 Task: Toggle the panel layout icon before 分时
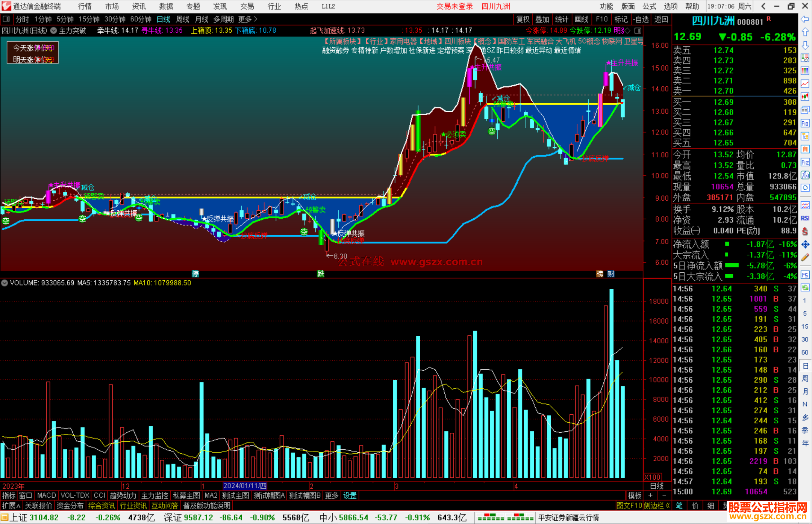tap(6, 19)
